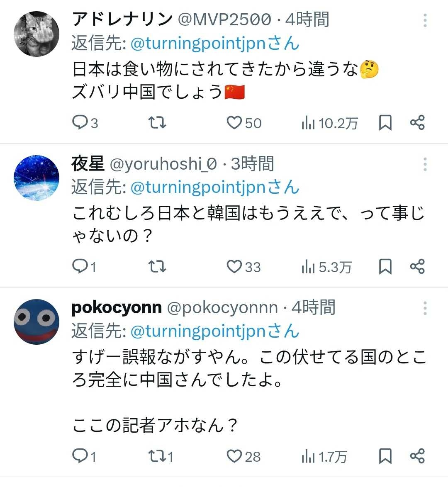Share アドレナリン's tweet
The image size is (448, 487).
click(x=417, y=123)
